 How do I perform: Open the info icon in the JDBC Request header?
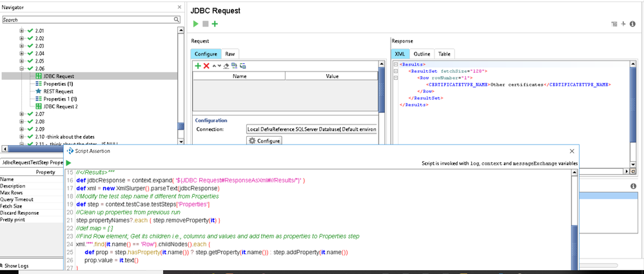(x=632, y=24)
